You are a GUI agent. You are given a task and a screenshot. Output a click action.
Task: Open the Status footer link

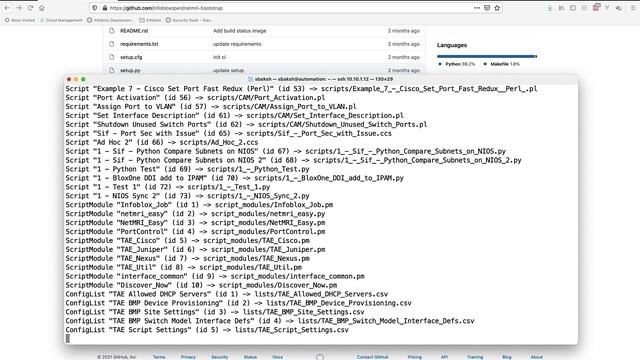click(x=250, y=357)
